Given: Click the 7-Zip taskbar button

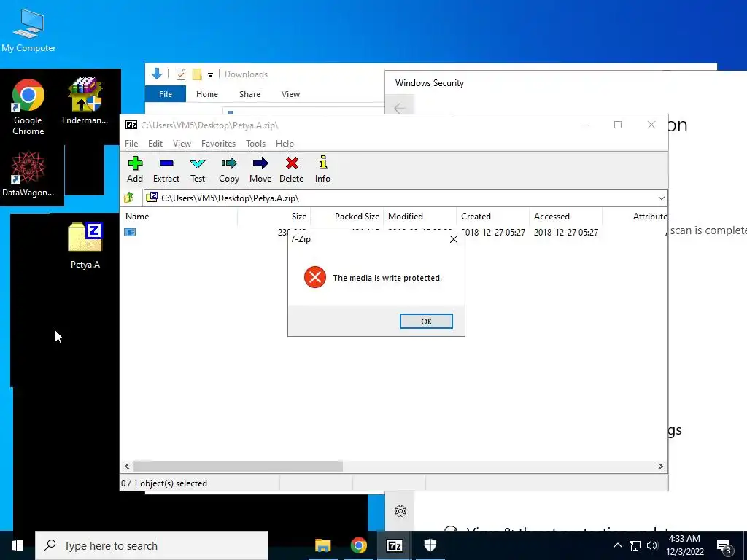Looking at the screenshot, I should (x=395, y=545).
